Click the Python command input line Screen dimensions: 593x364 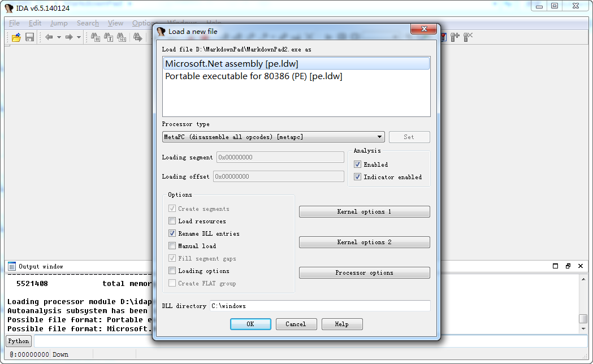[x=310, y=341]
